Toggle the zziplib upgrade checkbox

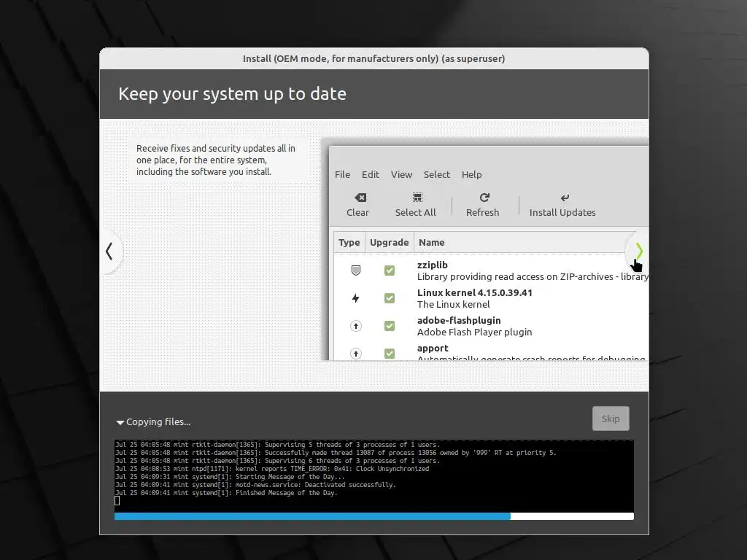[390, 271]
